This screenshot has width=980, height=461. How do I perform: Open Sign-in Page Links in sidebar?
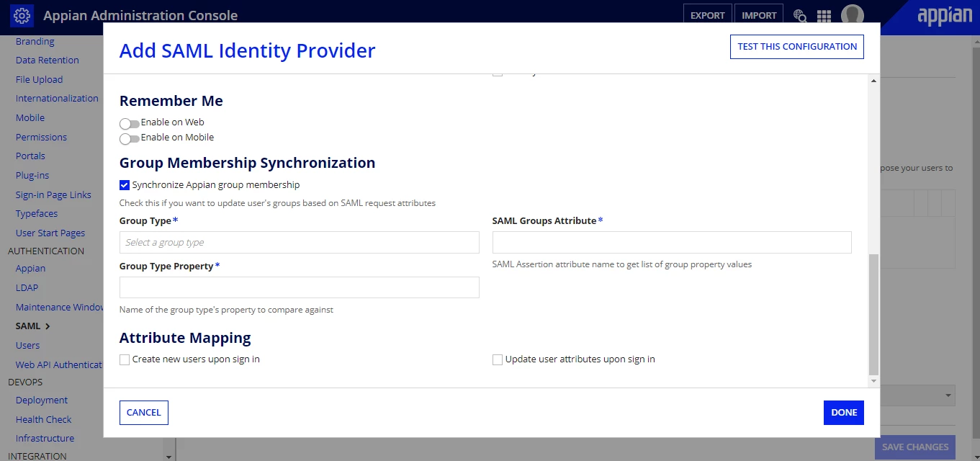(x=53, y=195)
